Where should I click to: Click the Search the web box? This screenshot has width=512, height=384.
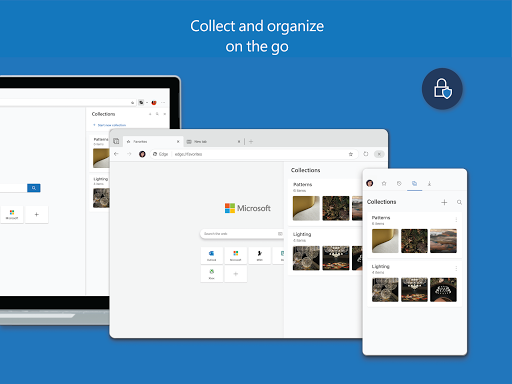pos(242,234)
